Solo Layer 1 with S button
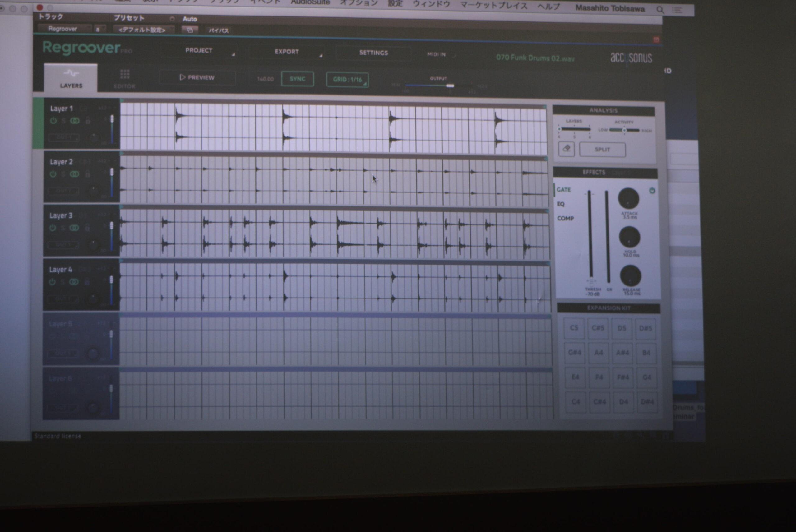The height and width of the screenshot is (532, 796). coord(63,121)
